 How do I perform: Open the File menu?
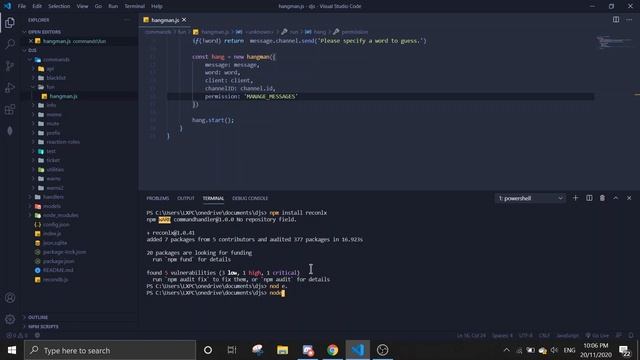(x=22, y=6)
